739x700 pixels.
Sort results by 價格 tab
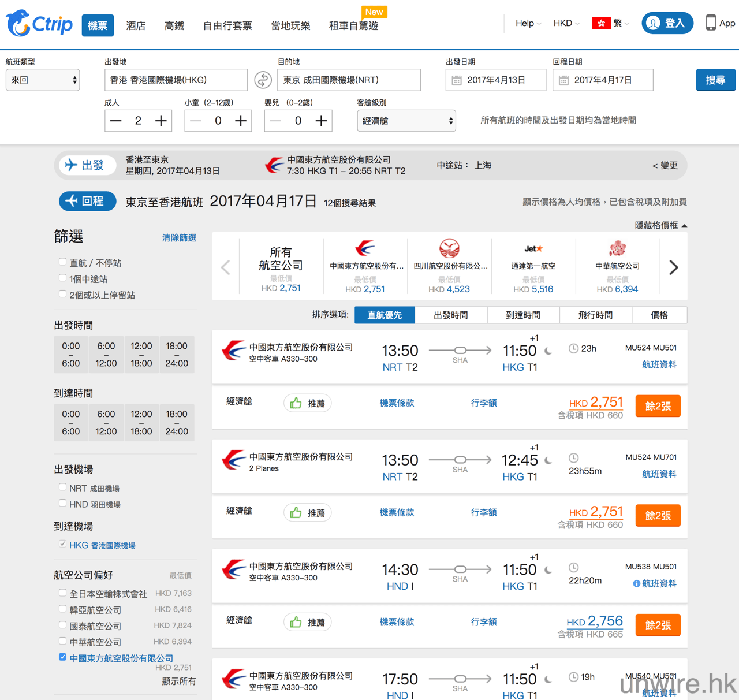[x=659, y=315]
